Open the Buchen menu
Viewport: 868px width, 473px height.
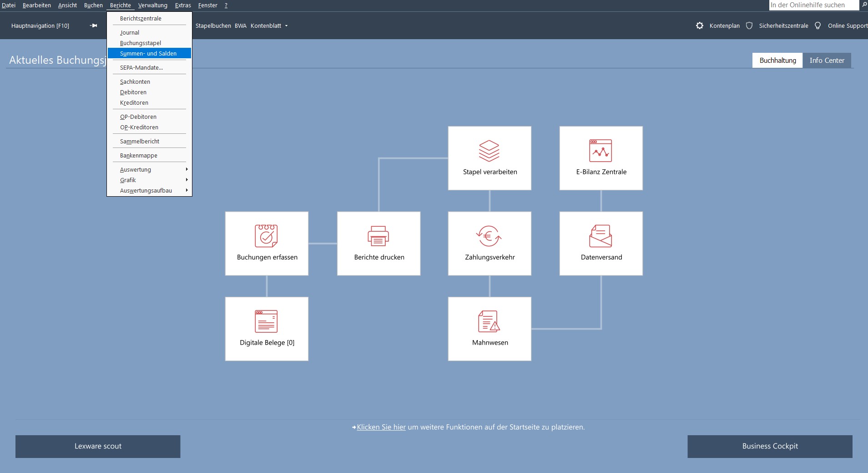point(93,5)
